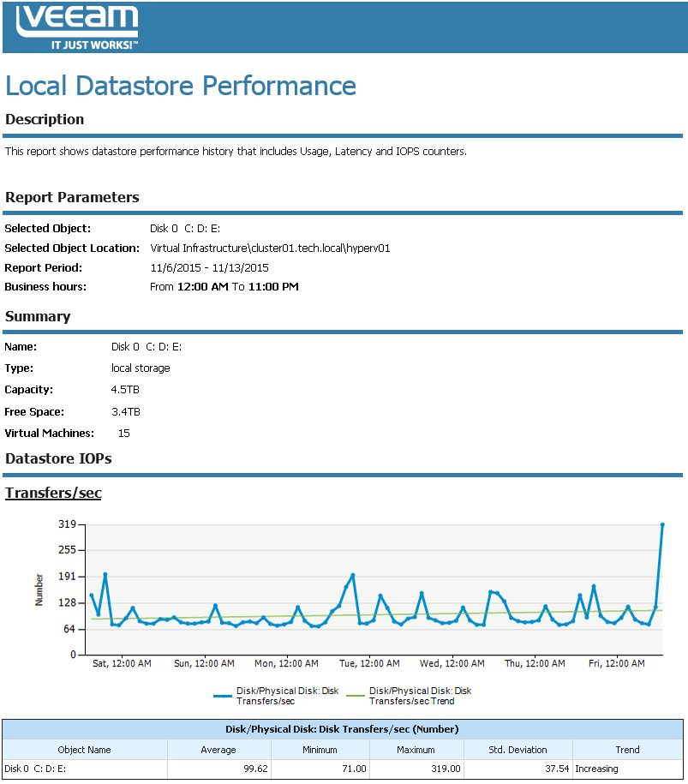Select the report period '11/6/2015 - 11/13/2015'
This screenshot has width=688, height=784.
(210, 268)
